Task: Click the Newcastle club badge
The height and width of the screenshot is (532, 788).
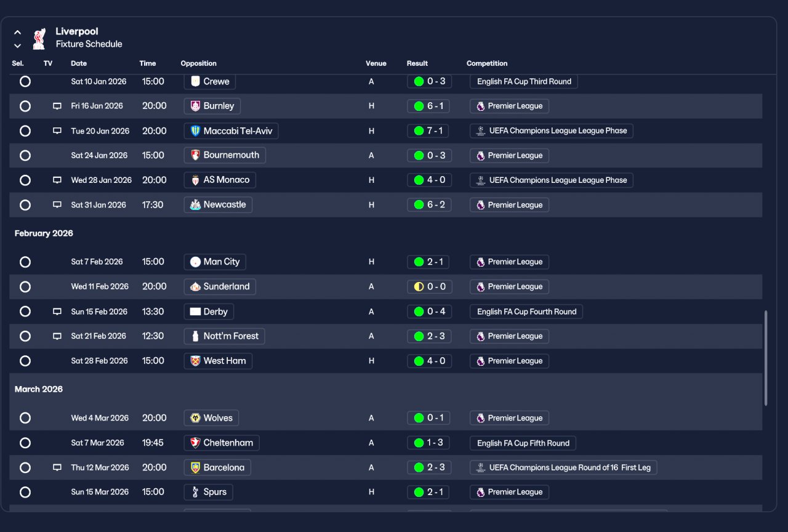Action: coord(195,204)
